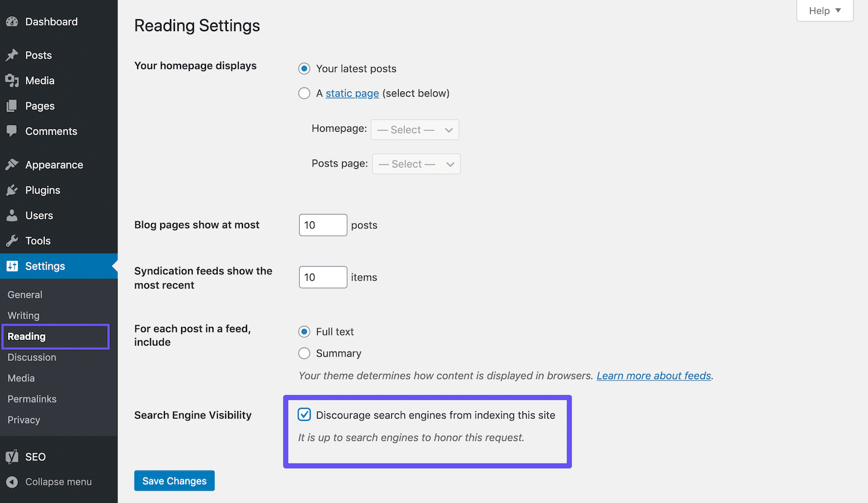Open the Dashboard from the sidebar icon
Viewport: 868px width, 503px height.
pos(12,21)
